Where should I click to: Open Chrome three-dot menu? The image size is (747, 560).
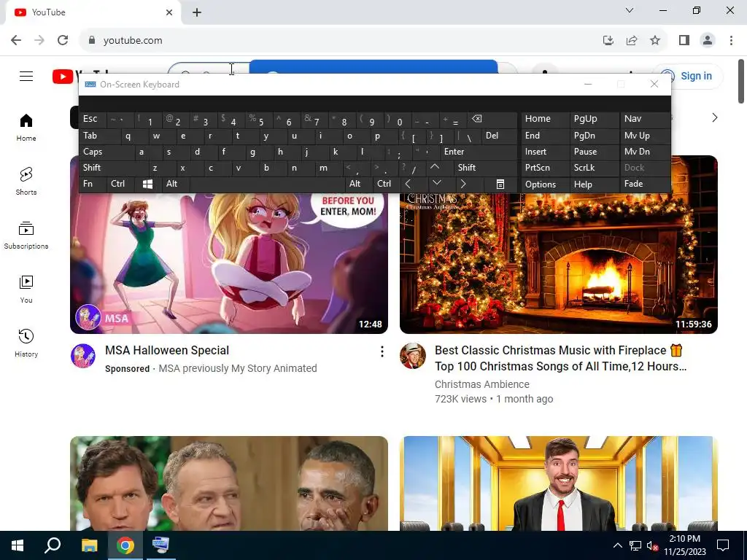tap(731, 41)
